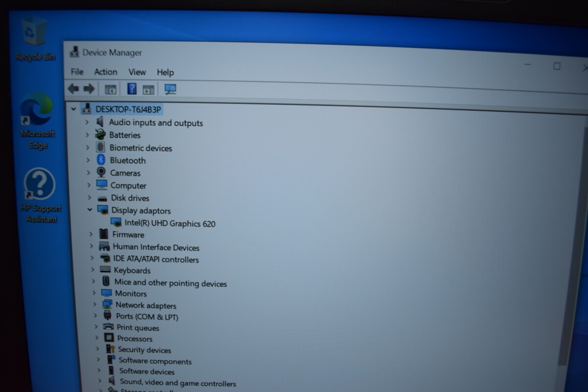Select the Intel(R) UHD Graphics 620 device

pyautogui.click(x=170, y=223)
